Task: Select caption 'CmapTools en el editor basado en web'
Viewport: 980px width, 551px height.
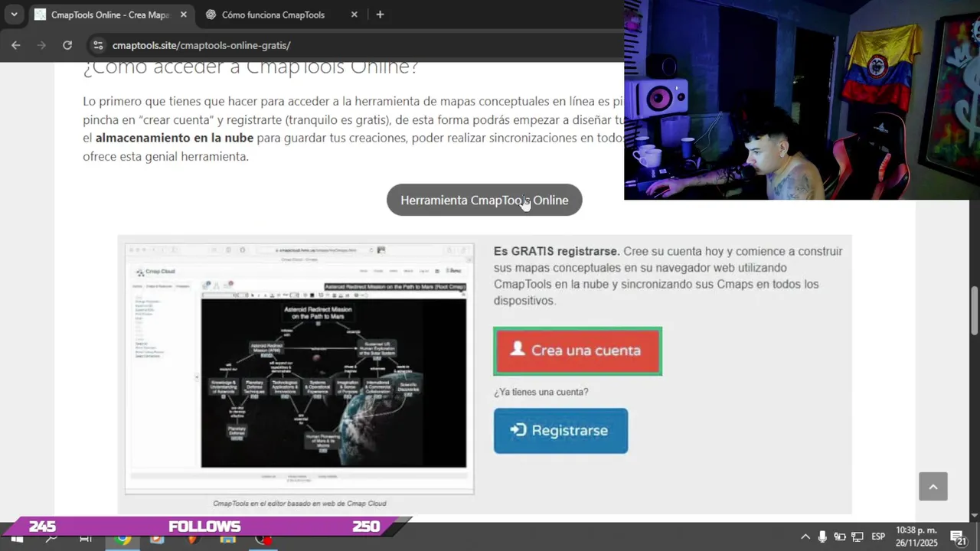Action: (x=299, y=504)
